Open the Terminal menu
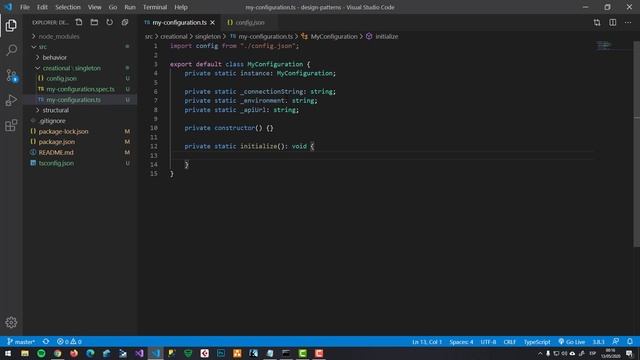Image resolution: width=640 pixels, height=360 pixels. pyautogui.click(x=155, y=7)
